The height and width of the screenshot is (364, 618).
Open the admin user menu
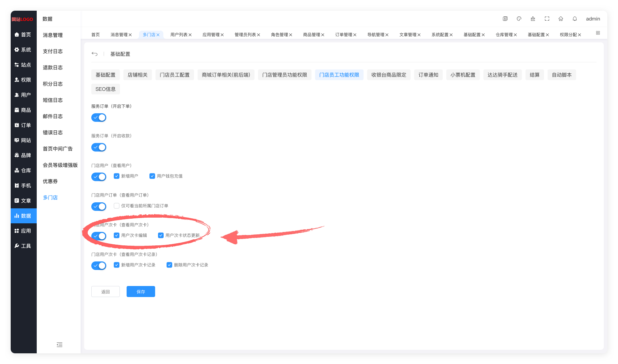point(593,19)
